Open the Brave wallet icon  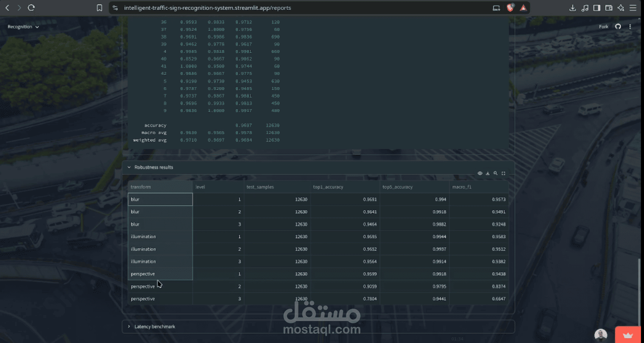tap(609, 8)
